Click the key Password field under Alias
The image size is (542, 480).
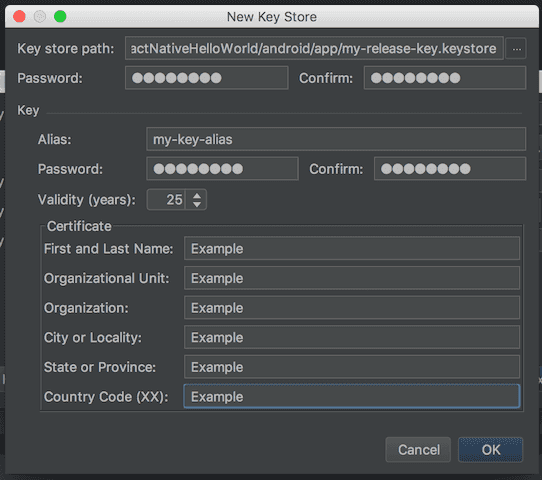pos(222,169)
